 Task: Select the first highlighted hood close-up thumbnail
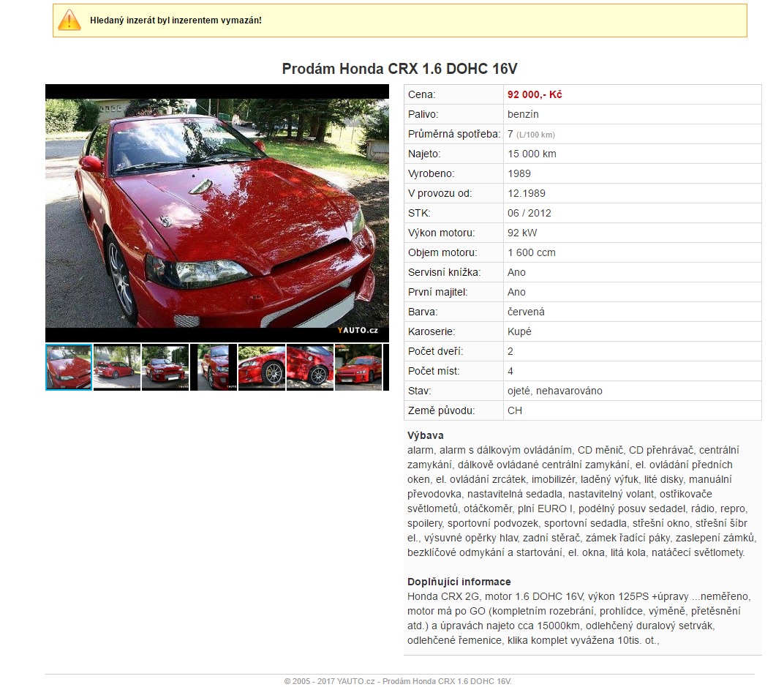coord(69,367)
